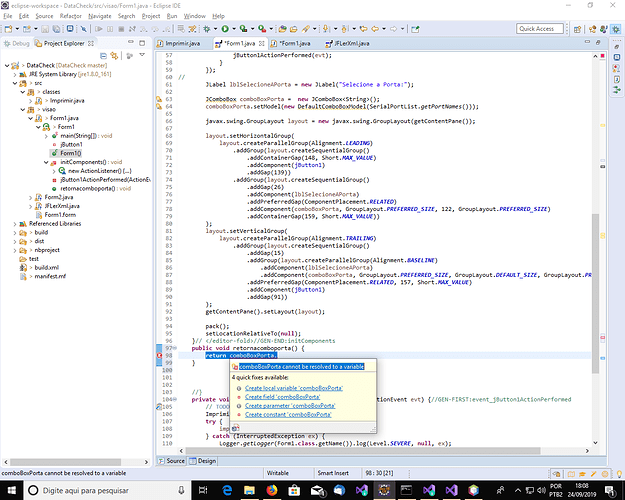Collapse the classes package node
625x500 pixels.
tap(23, 92)
